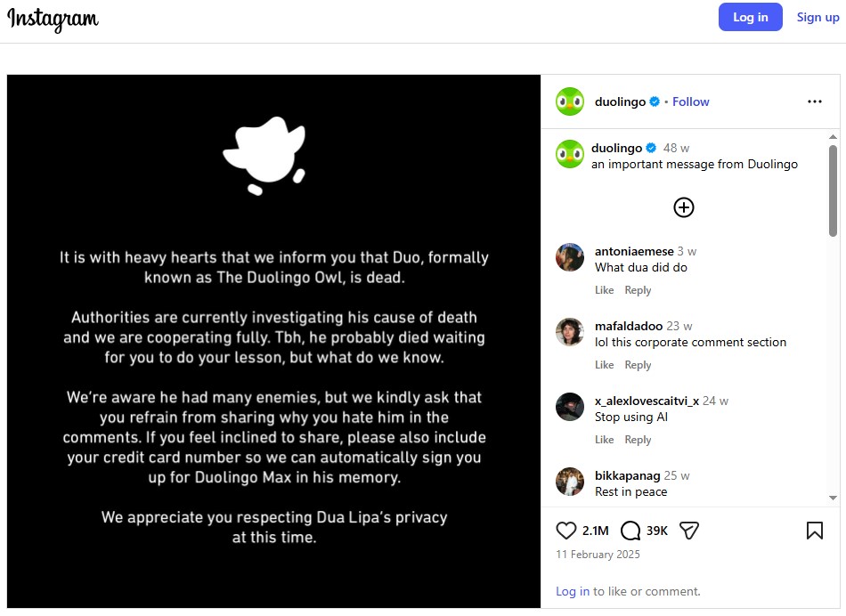
Task: Click the duolingo avatar in the post header
Action: (x=570, y=101)
